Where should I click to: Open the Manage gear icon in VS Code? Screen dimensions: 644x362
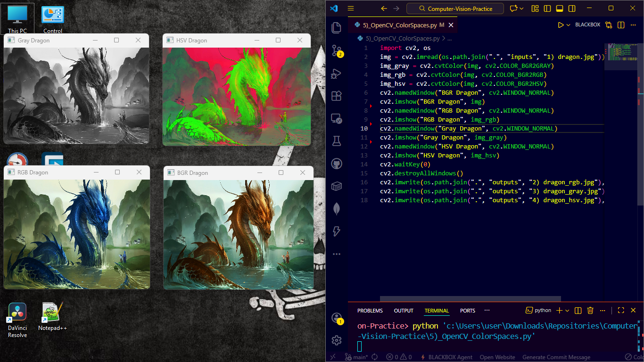click(x=337, y=340)
